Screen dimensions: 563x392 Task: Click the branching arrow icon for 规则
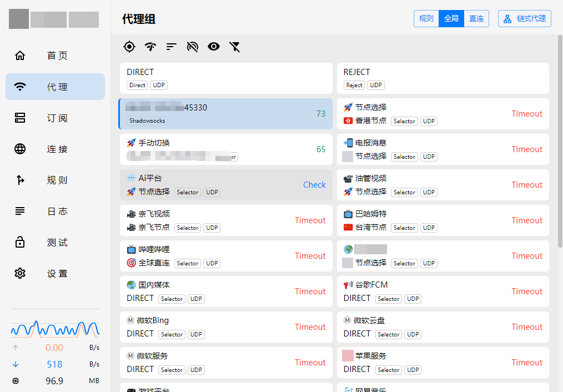(x=20, y=180)
